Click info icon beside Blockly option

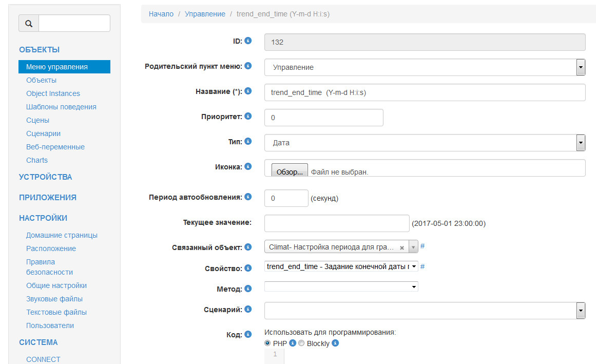(x=335, y=343)
